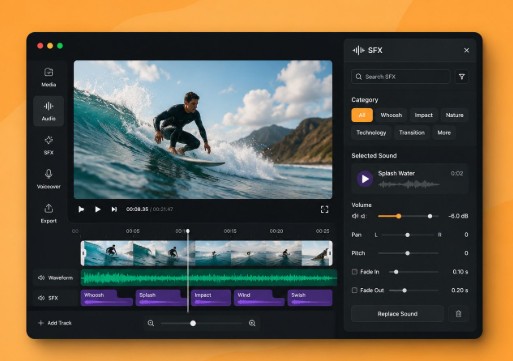Click the left trim handle of video clip

click(83, 253)
